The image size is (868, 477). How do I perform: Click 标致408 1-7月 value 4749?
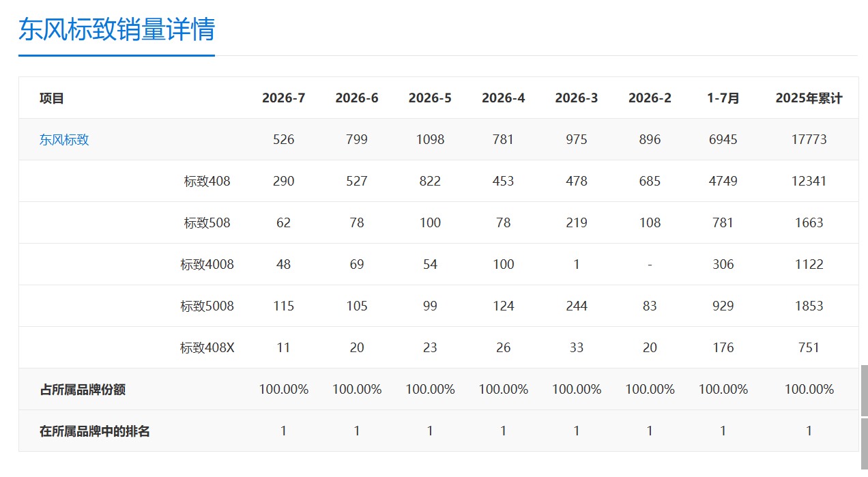[723, 182]
